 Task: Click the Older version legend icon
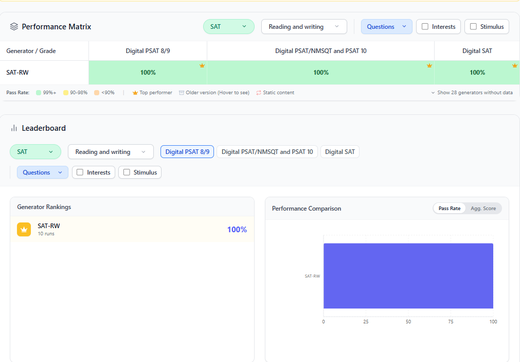point(181,93)
